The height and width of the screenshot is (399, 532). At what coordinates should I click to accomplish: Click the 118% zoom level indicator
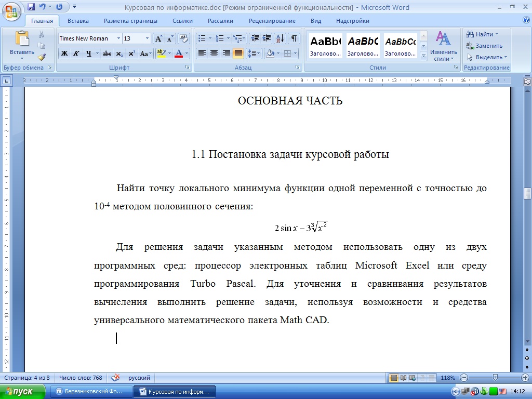448,378
